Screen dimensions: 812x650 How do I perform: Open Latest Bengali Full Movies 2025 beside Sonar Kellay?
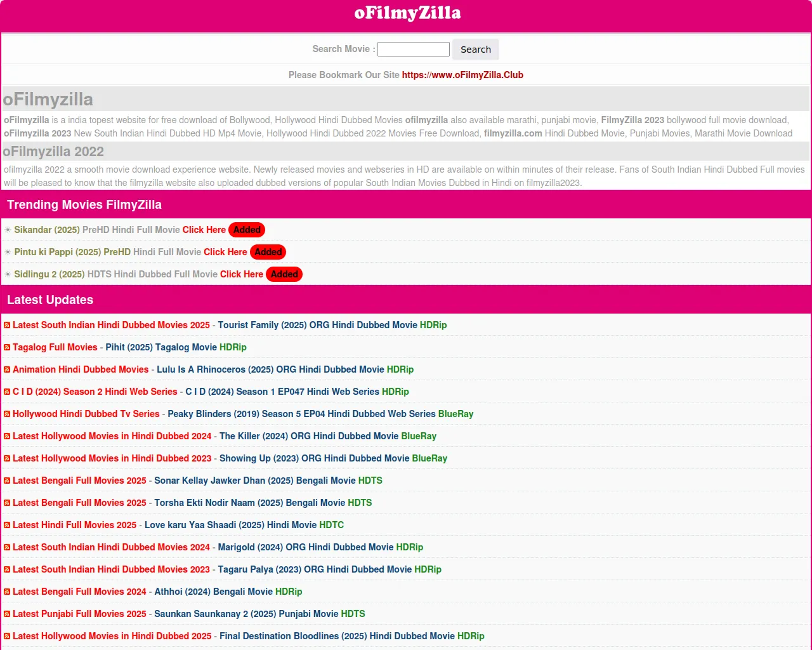(x=79, y=481)
